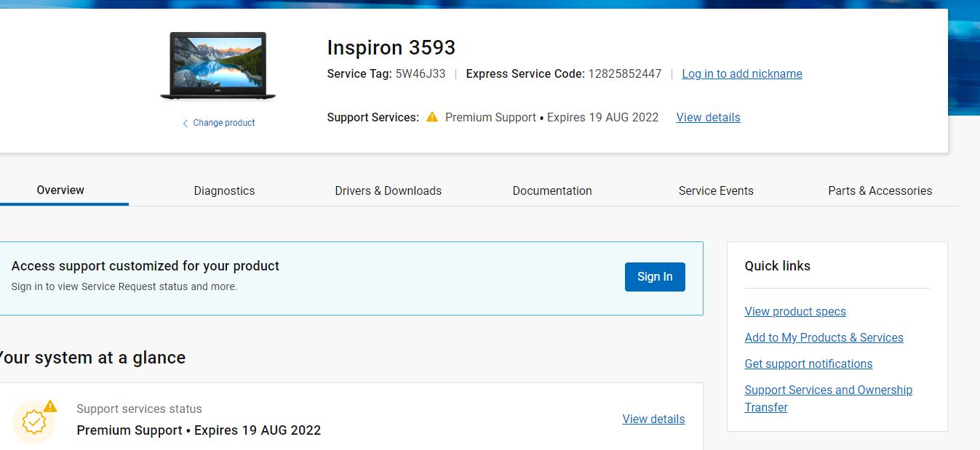This screenshot has height=450, width=980.
Task: Open the View product specs link
Action: 794,311
